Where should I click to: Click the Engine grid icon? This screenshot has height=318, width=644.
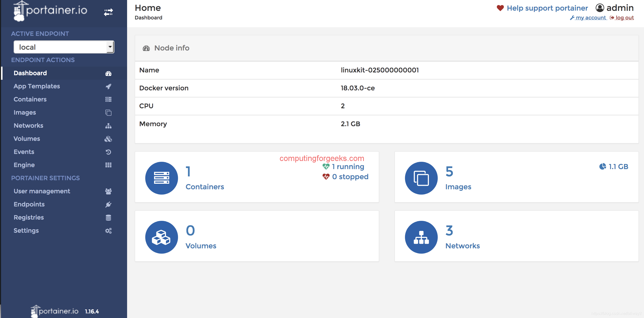coord(108,165)
